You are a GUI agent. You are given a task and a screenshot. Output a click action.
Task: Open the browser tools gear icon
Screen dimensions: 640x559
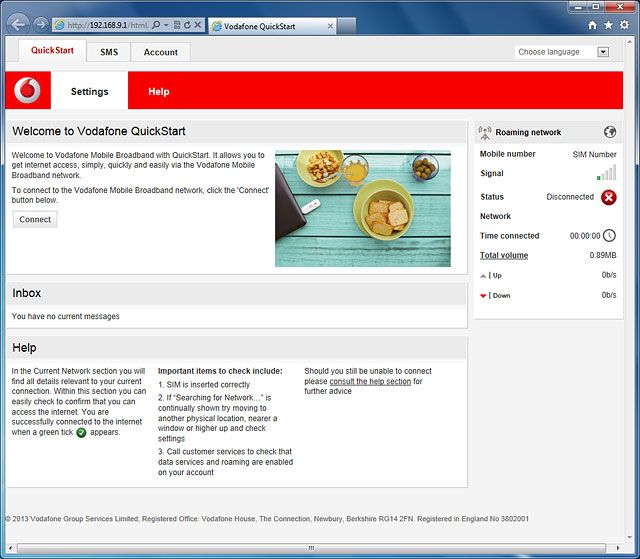coord(624,24)
